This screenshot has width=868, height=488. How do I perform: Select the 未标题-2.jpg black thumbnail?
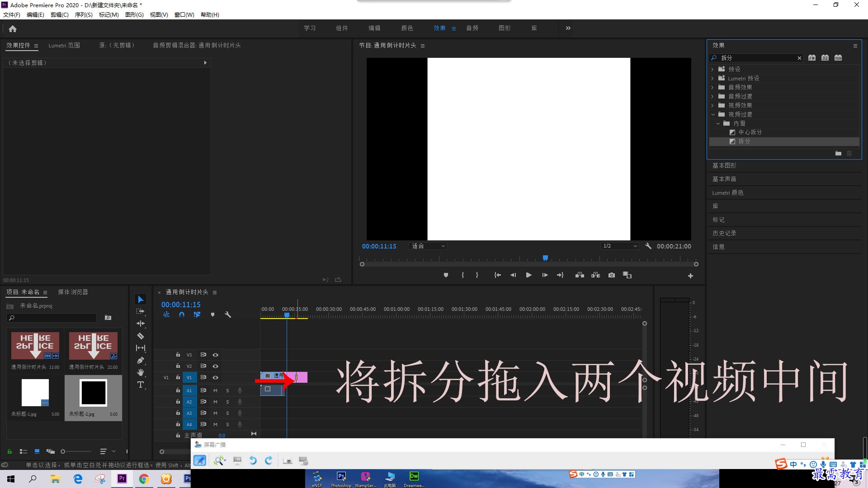tap(93, 392)
